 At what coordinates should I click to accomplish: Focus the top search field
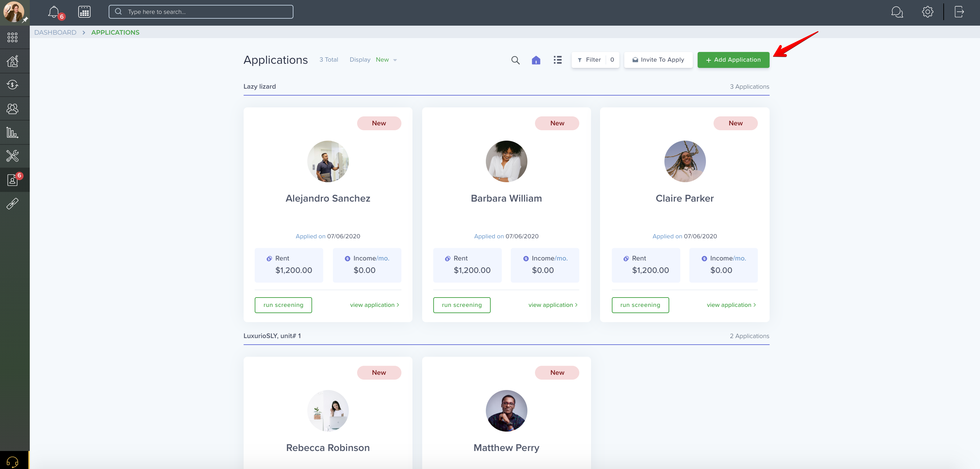[x=201, y=12]
